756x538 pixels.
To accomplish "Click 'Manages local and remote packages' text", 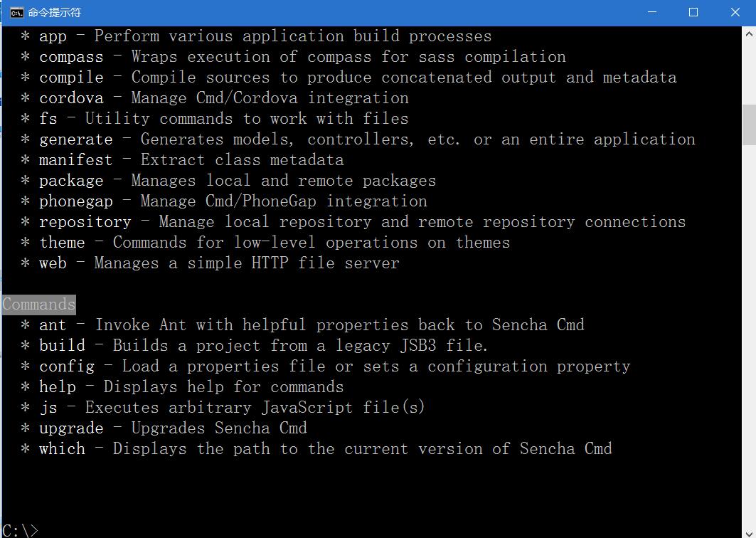I will 284,181.
